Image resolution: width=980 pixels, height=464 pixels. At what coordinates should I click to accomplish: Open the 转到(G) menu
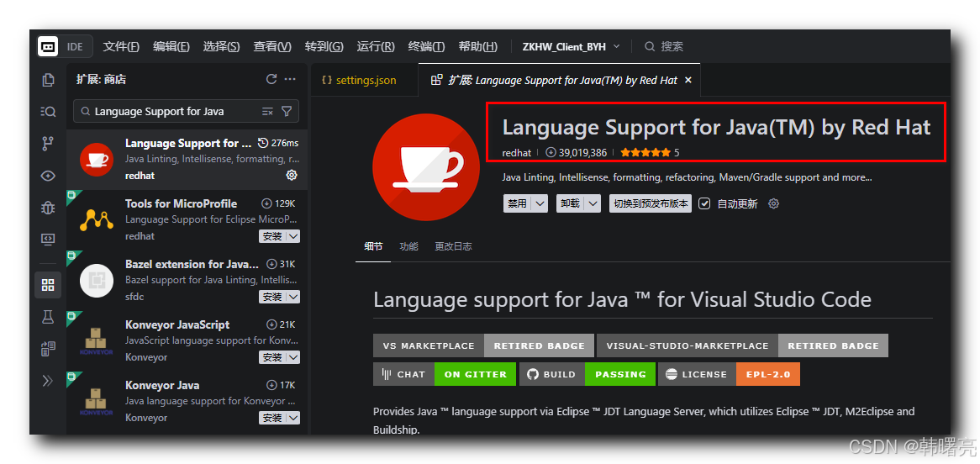[x=324, y=46]
